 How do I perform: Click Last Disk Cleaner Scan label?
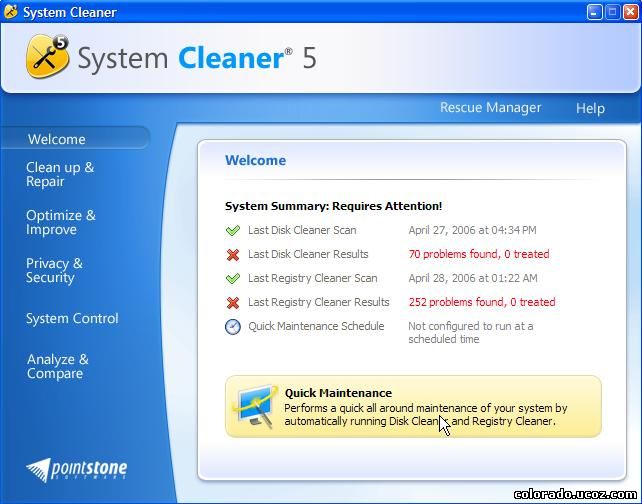tap(302, 230)
